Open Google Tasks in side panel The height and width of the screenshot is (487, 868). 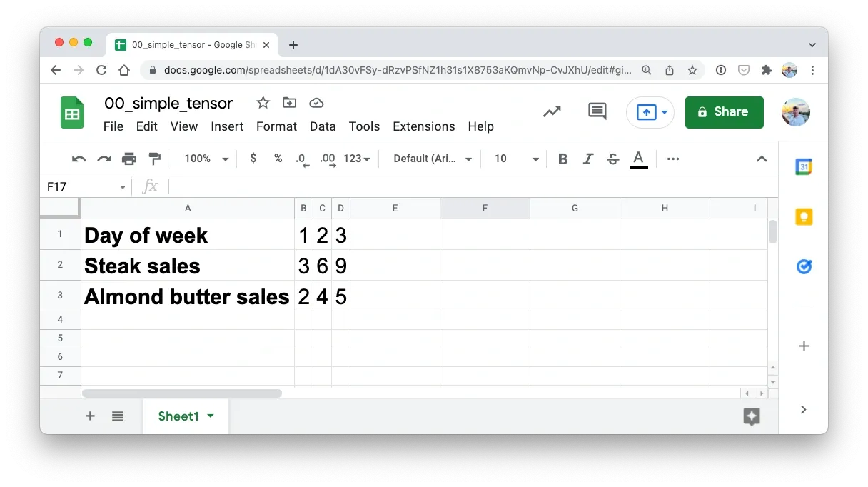coord(804,267)
